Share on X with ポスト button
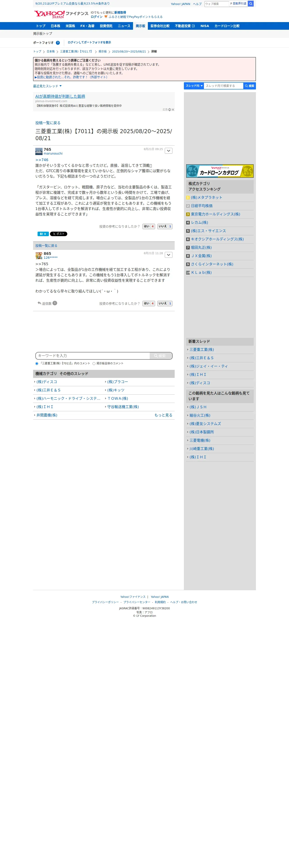 click(59, 234)
